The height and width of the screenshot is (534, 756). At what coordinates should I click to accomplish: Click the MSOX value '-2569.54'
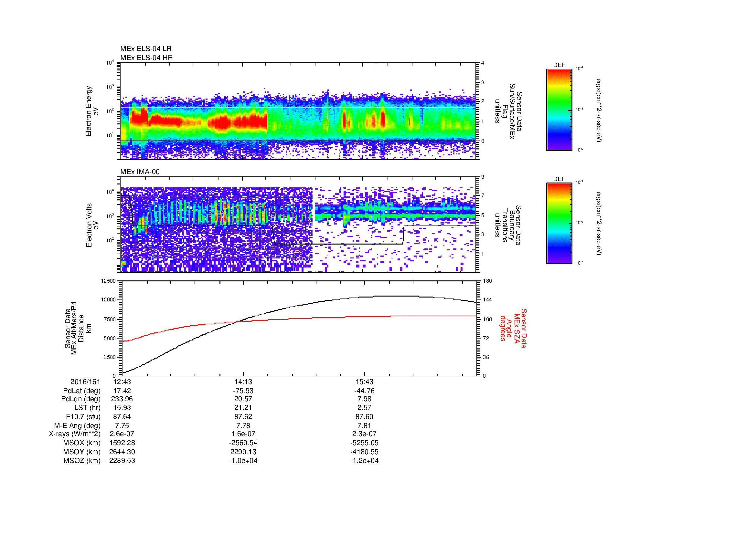(x=243, y=443)
